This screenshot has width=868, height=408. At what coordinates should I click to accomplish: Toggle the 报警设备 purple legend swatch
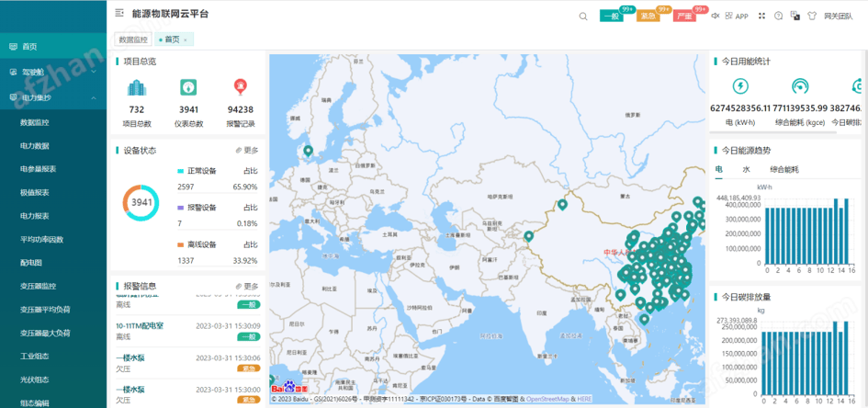click(180, 208)
